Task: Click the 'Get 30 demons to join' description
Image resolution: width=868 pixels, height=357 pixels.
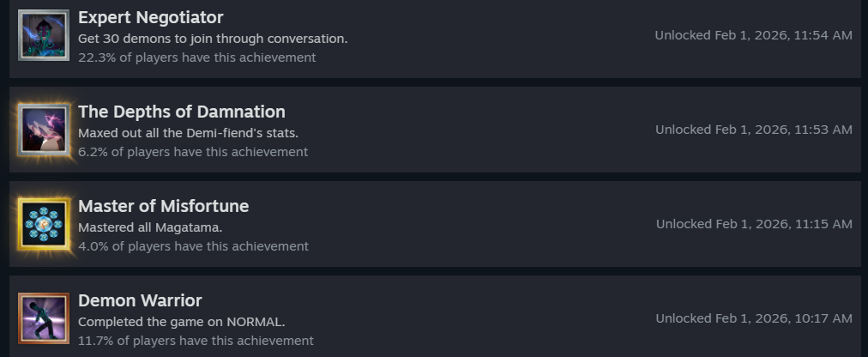Action: [213, 39]
